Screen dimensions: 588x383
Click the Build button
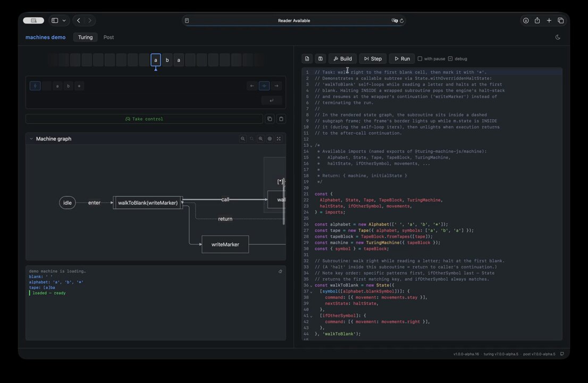click(343, 59)
